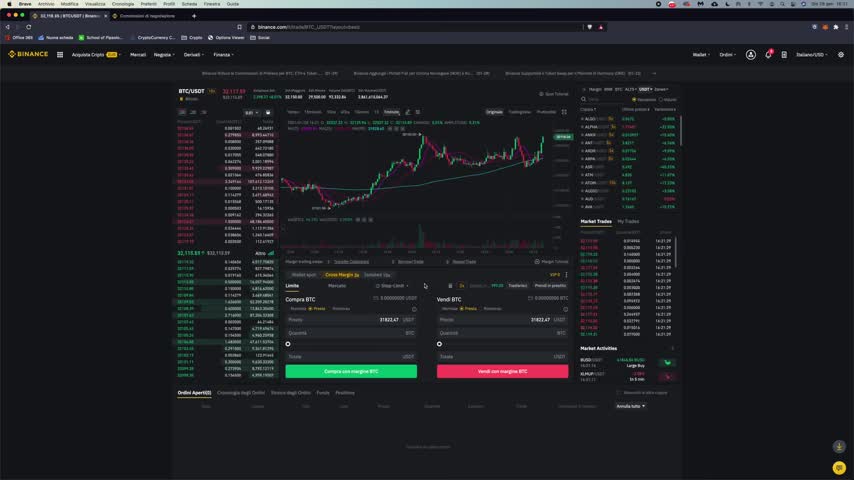Click the favorites star in pairs panel
The height and width of the screenshot is (480, 854).
click(584, 89)
